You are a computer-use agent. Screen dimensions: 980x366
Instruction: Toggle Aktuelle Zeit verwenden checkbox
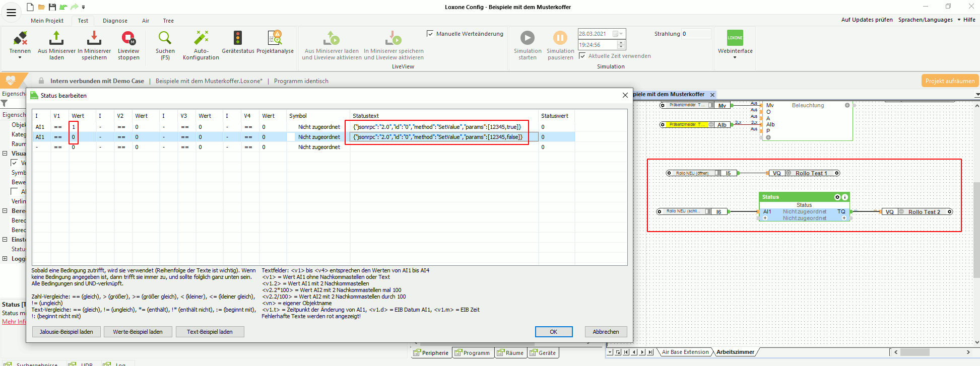pyautogui.click(x=582, y=56)
